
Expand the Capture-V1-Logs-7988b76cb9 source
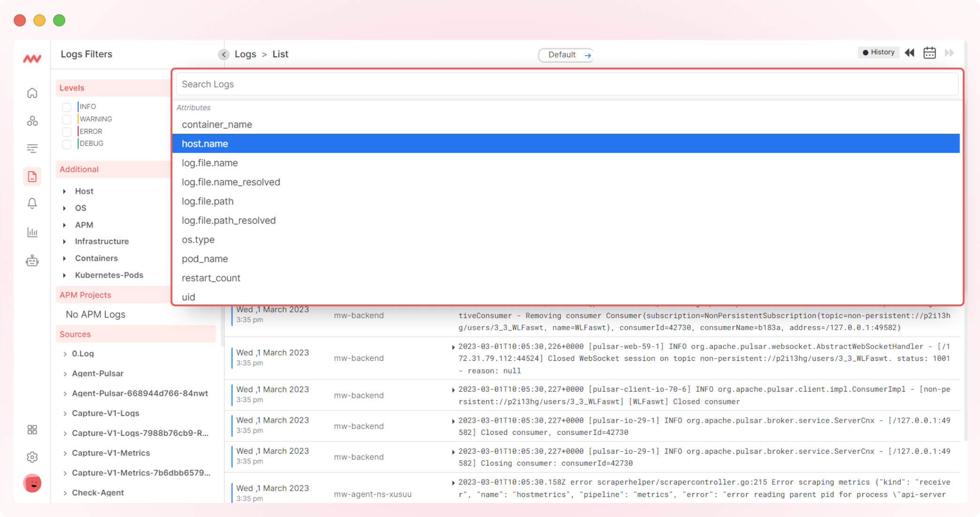pos(65,433)
